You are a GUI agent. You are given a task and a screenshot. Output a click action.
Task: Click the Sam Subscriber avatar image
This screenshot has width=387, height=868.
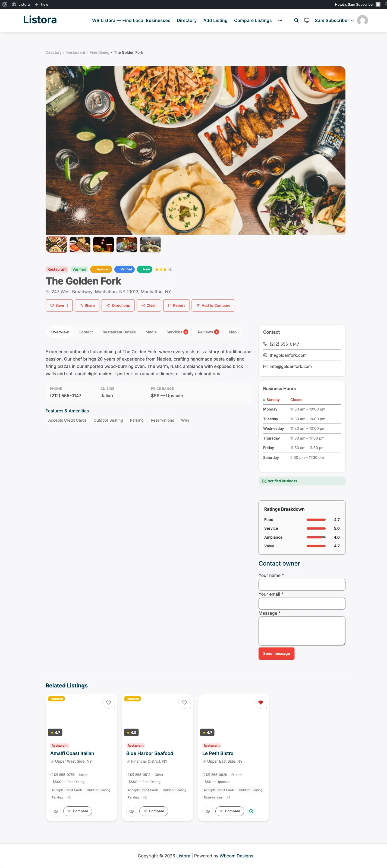[362, 21]
